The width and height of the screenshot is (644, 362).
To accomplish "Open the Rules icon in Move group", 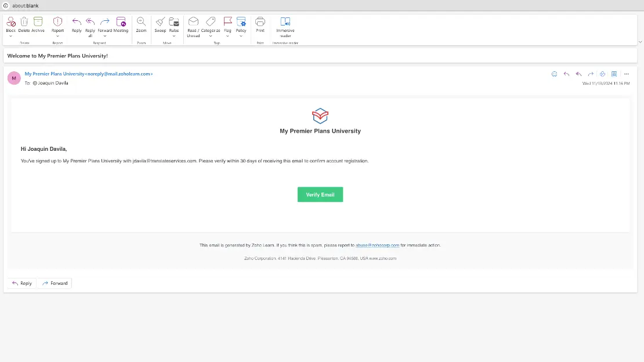I will coord(173,22).
